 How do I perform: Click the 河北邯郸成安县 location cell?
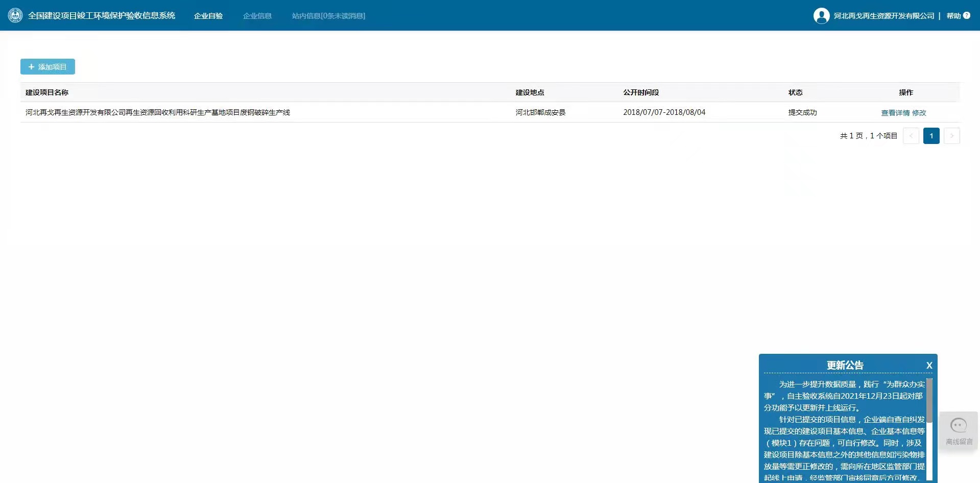coord(540,112)
